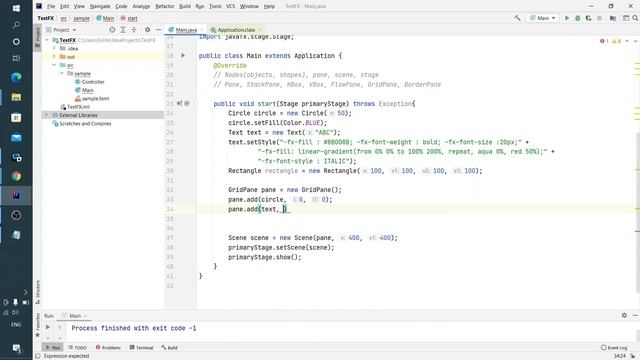Screen dimensions: 640x360
Task: Open the Run Anything window icon
Action: pyautogui.click(x=625, y=18)
